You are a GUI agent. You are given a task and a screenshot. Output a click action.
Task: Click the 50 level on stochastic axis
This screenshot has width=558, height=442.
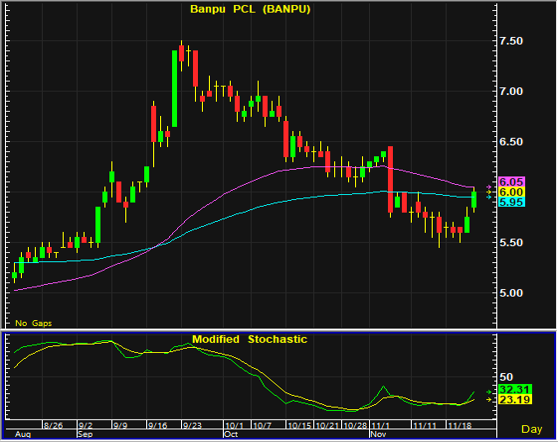(506, 377)
